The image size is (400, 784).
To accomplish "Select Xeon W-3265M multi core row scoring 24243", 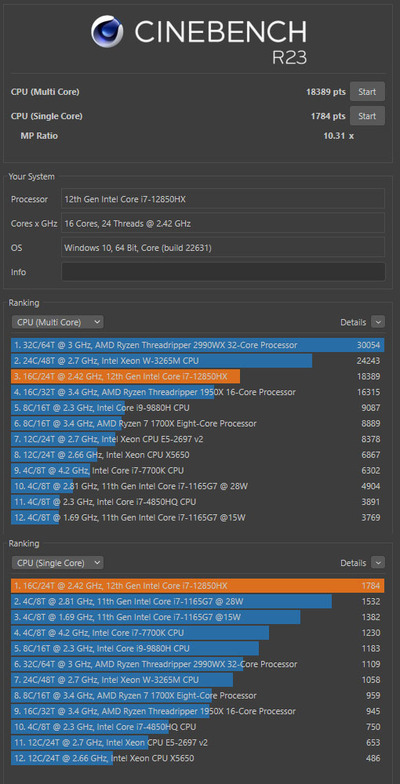I will coord(198,361).
